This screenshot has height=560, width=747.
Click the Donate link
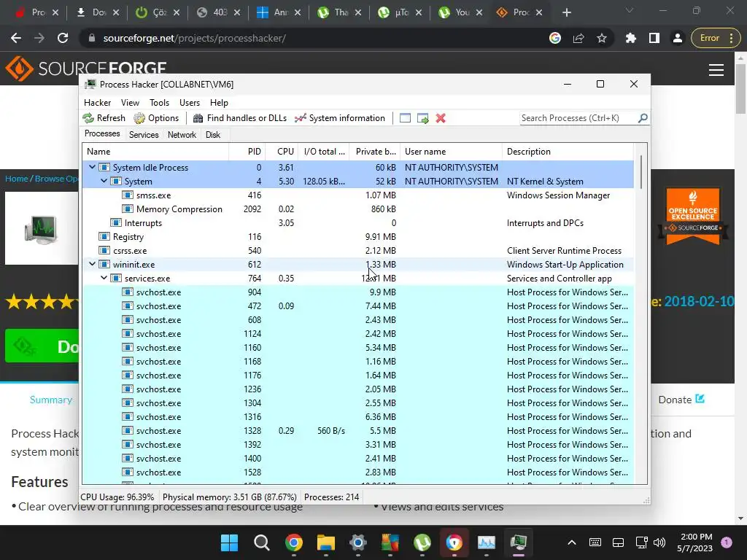click(681, 400)
